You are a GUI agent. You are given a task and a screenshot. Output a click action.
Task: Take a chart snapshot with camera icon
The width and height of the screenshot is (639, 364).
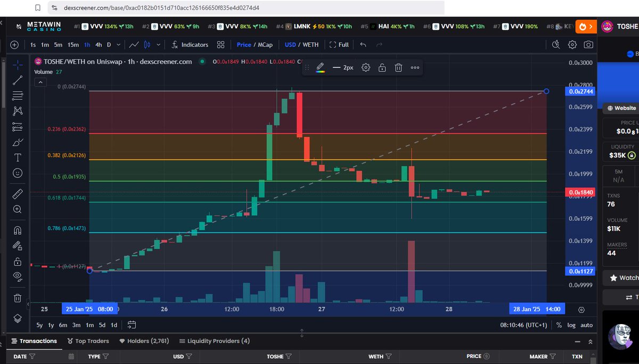[x=588, y=45]
